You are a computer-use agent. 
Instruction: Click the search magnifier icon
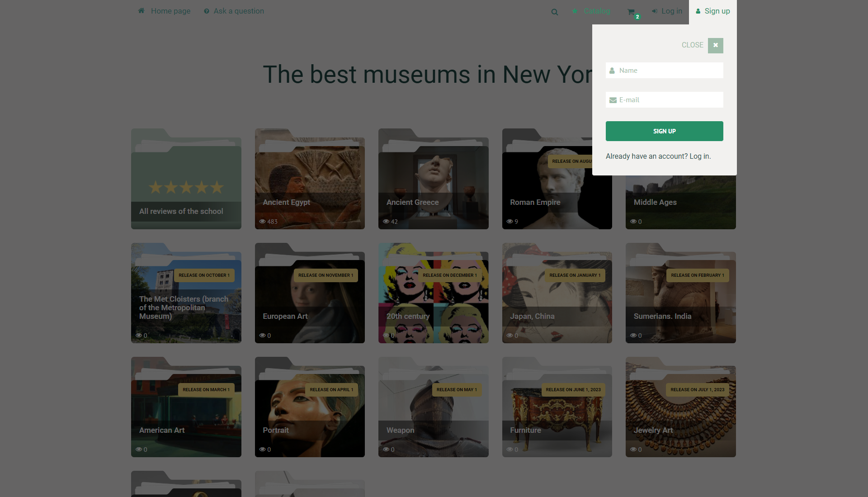point(554,12)
